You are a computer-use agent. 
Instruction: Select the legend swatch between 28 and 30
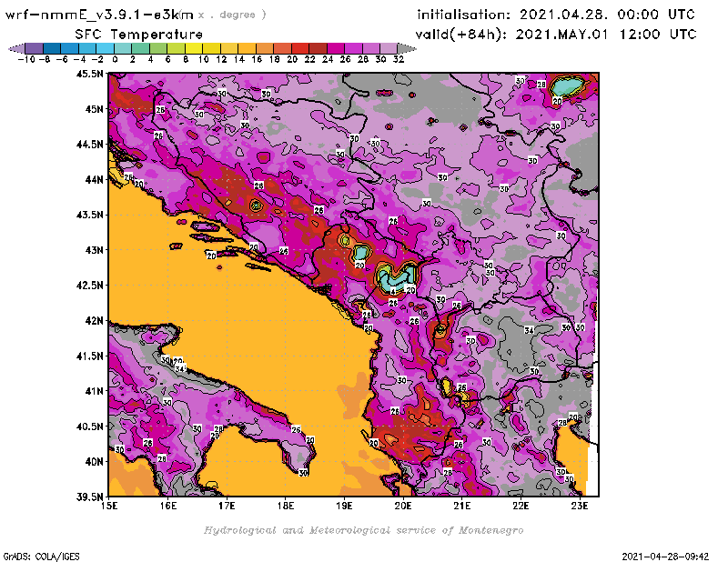tap(371, 48)
